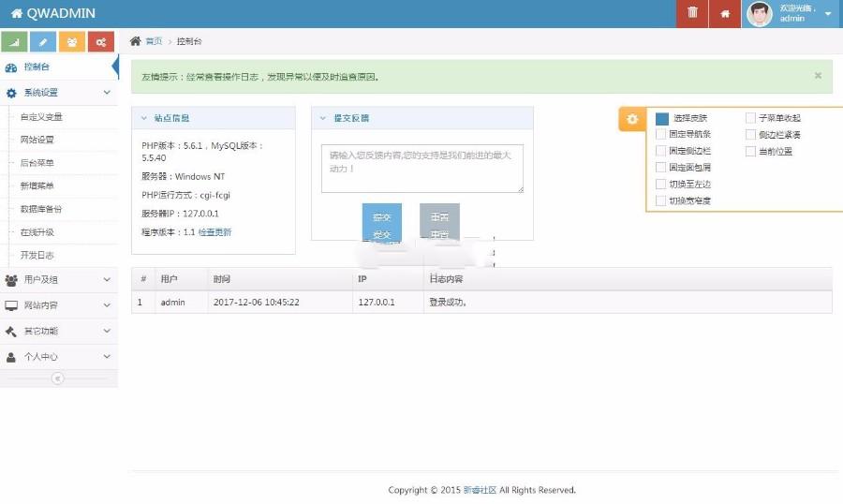
Task: Toggle 切换至左边 checkbox
Action: [661, 184]
